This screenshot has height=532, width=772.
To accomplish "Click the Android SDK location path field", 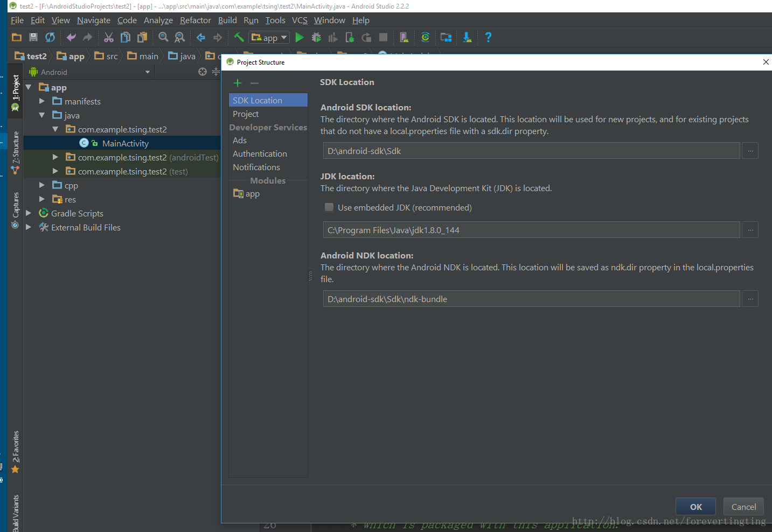I will [x=531, y=151].
